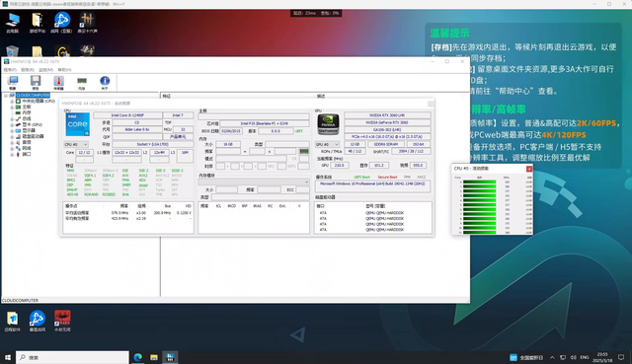Open the CPU #0 selector dropdown
Viewport: 632px width, 364px height.
76,144
